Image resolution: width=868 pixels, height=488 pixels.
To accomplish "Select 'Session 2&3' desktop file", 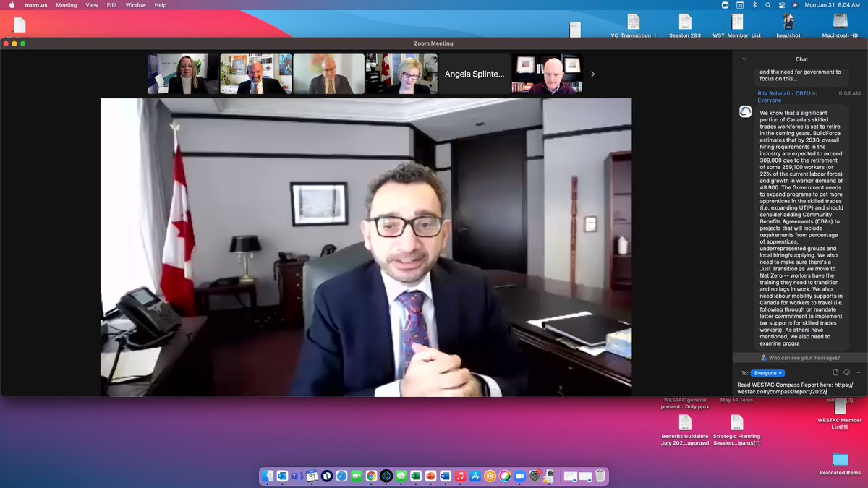I will tap(684, 25).
